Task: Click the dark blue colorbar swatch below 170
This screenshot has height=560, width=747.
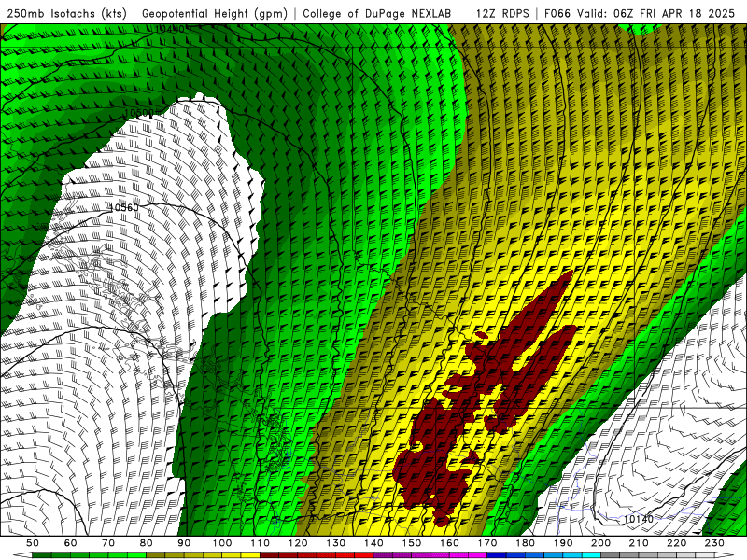Action: click(497, 555)
